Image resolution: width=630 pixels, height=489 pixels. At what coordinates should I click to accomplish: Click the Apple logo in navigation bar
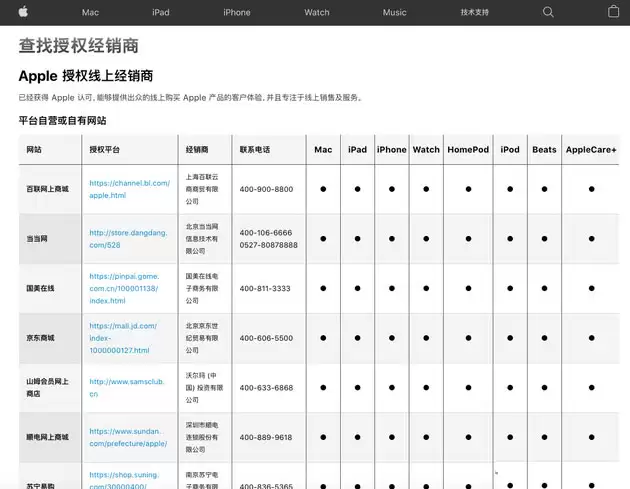pos(23,12)
